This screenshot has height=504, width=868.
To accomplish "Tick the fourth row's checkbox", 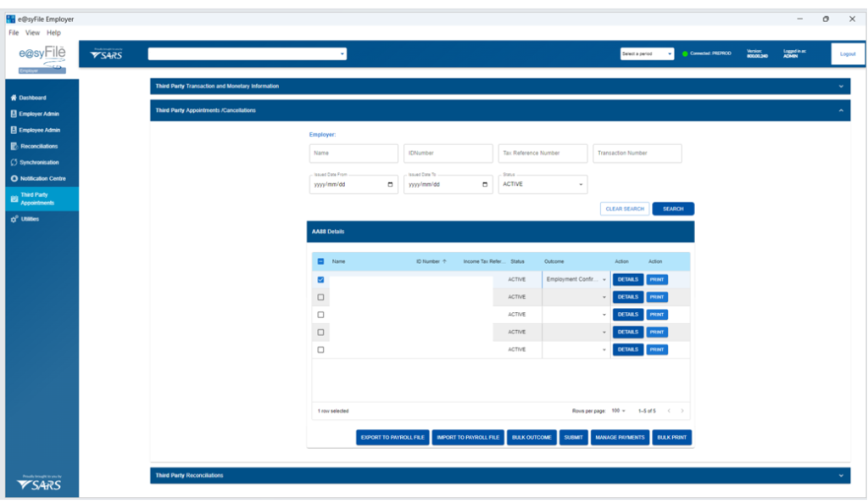I will pyautogui.click(x=320, y=333).
